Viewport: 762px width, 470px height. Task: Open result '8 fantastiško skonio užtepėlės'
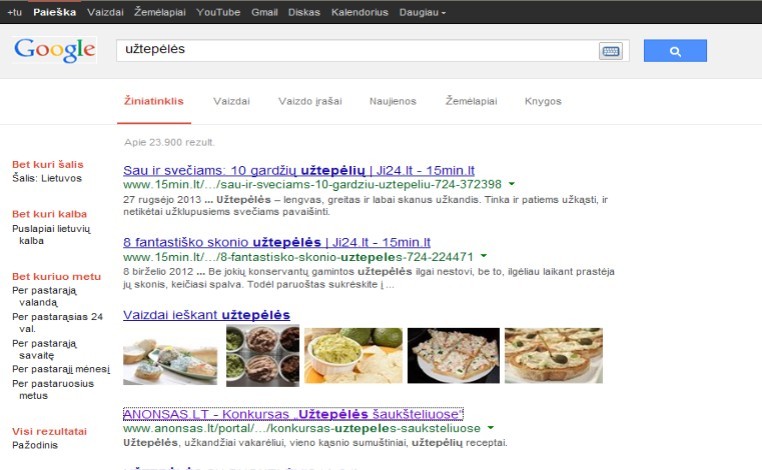point(277,242)
